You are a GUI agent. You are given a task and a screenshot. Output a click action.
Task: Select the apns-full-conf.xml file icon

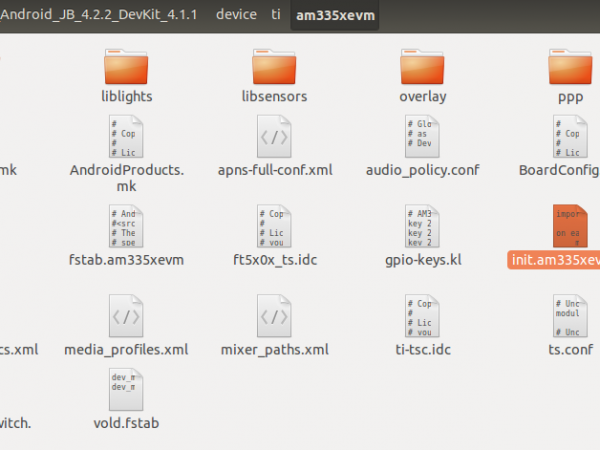coord(274,137)
